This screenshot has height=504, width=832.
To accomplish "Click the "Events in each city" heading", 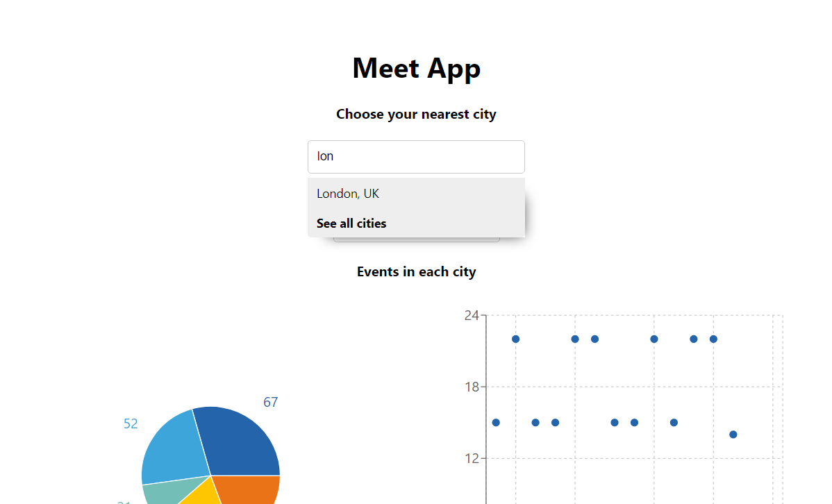I will pyautogui.click(x=416, y=271).
